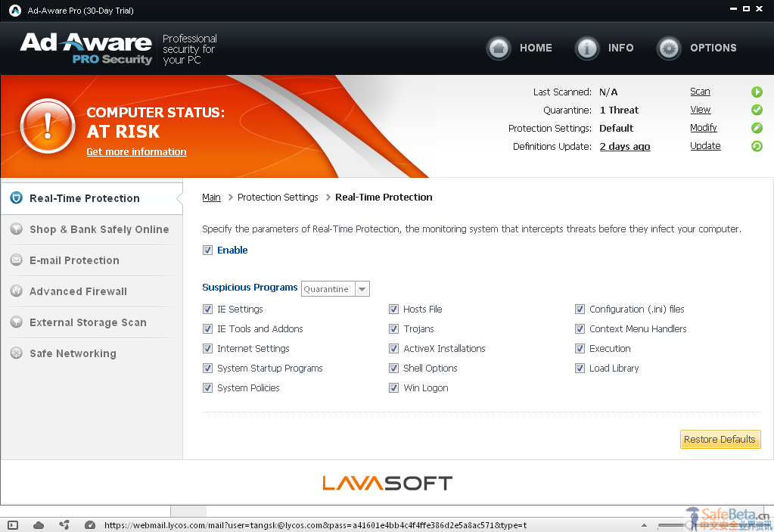Open the Advanced Firewall section
This screenshot has width=774, height=532.
[x=92, y=291]
